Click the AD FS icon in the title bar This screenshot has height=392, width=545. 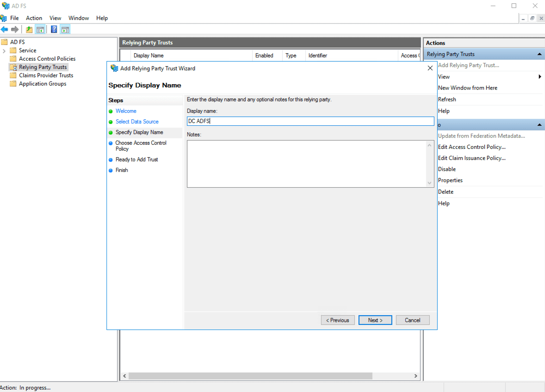click(6, 6)
